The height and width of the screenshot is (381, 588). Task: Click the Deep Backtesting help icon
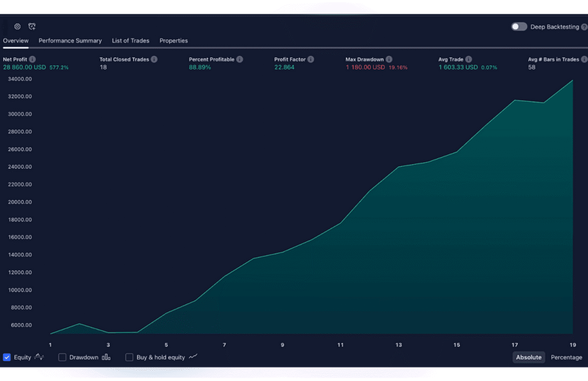point(584,27)
